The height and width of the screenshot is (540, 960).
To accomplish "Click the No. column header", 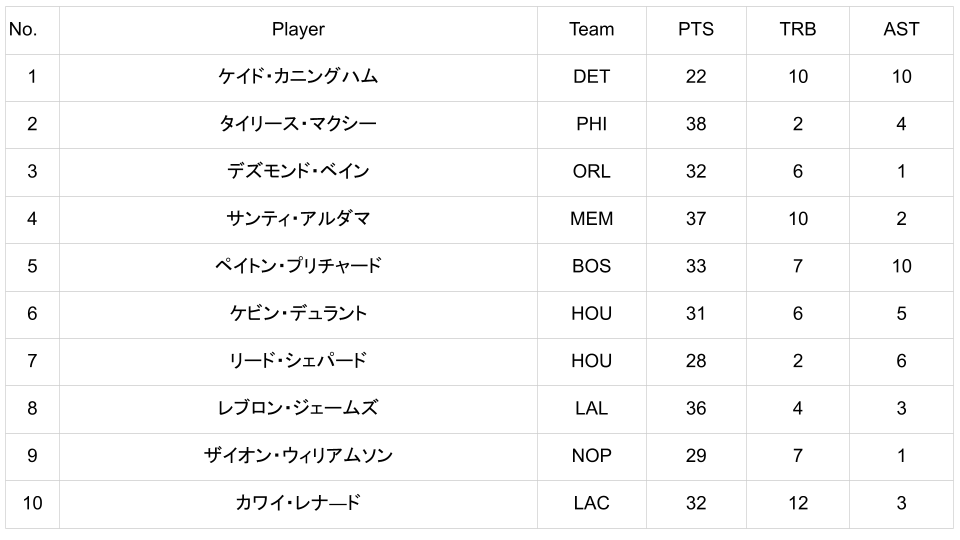I will (x=23, y=30).
